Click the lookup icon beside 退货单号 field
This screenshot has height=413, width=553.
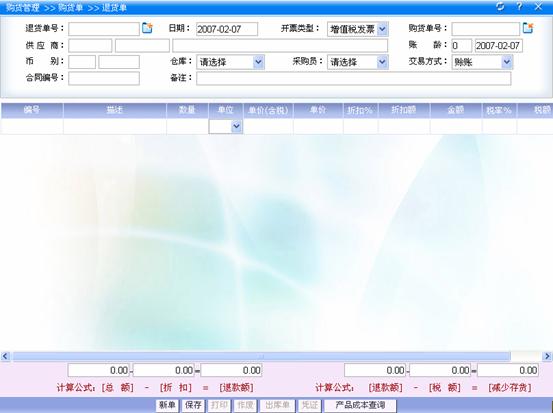147,28
